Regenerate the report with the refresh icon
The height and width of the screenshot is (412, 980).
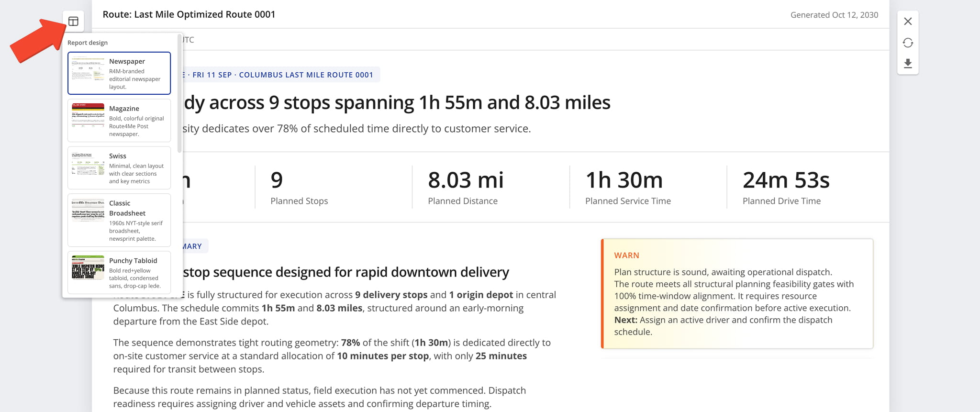pos(908,43)
